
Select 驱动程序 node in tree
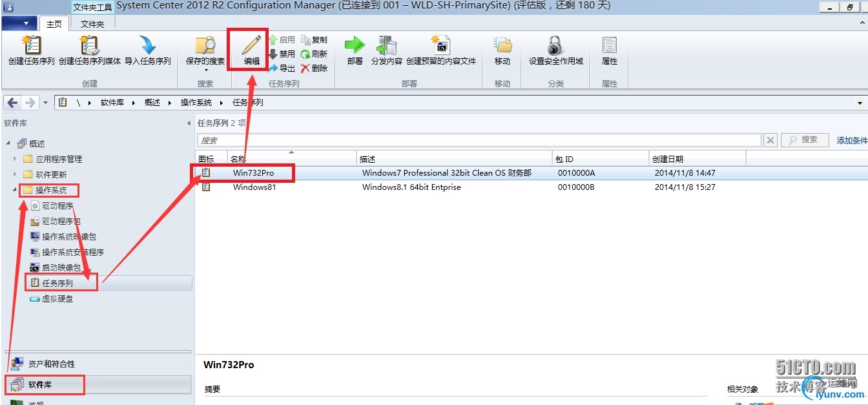(x=52, y=205)
